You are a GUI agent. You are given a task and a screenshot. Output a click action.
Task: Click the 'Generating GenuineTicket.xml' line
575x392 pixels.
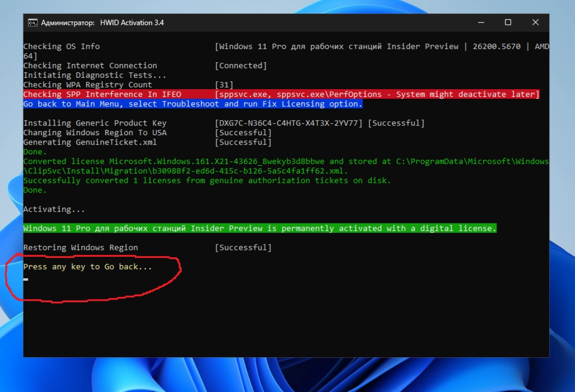coord(90,142)
